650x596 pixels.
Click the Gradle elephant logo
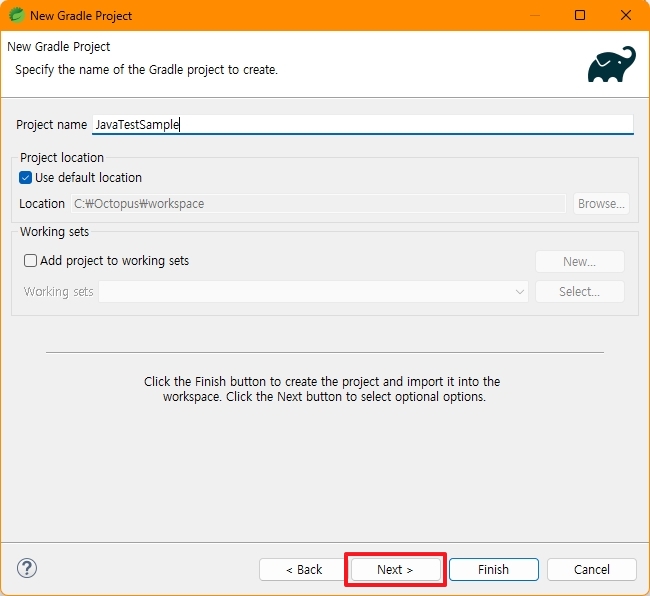[612, 64]
